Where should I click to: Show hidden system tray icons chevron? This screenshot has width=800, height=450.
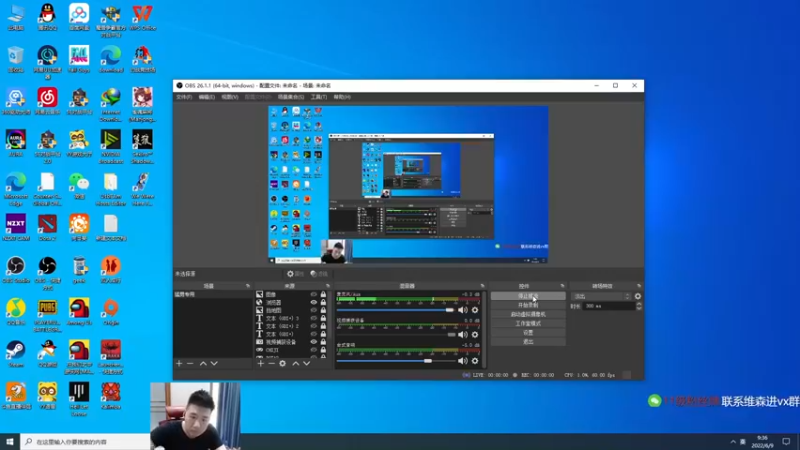733,441
